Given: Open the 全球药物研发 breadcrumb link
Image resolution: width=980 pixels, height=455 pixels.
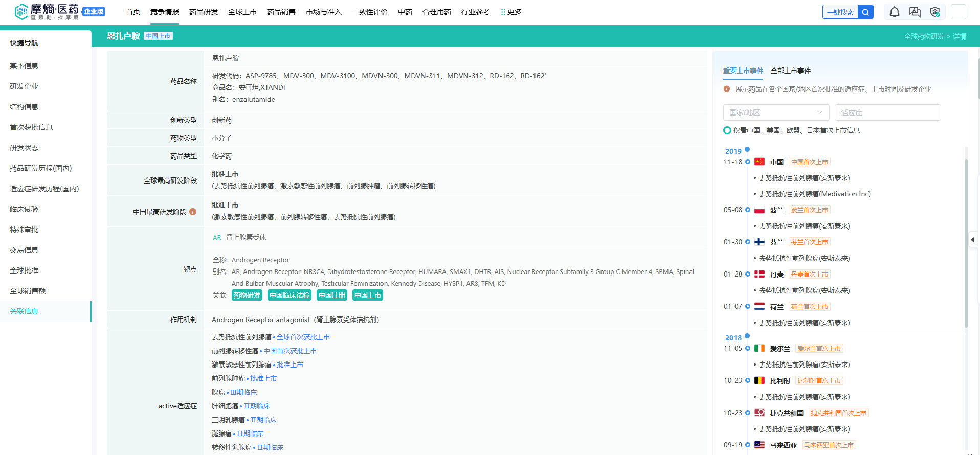Looking at the screenshot, I should click(924, 36).
